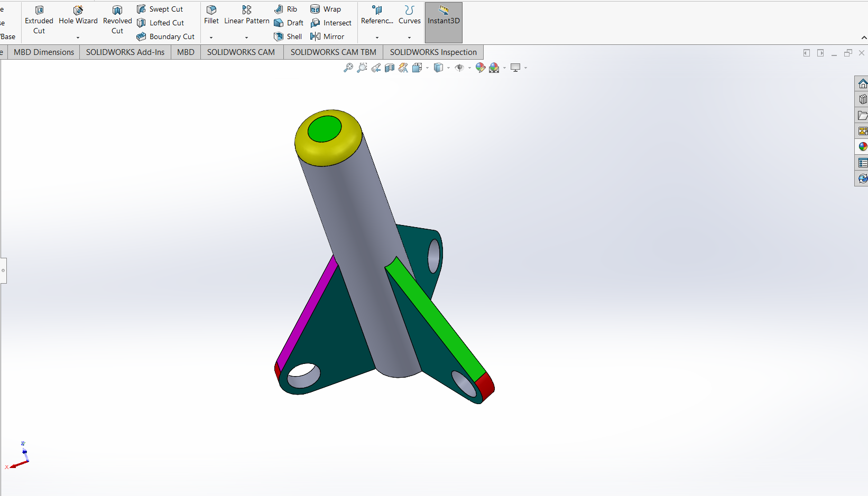
Task: Select the Mirror feature
Action: [327, 36]
